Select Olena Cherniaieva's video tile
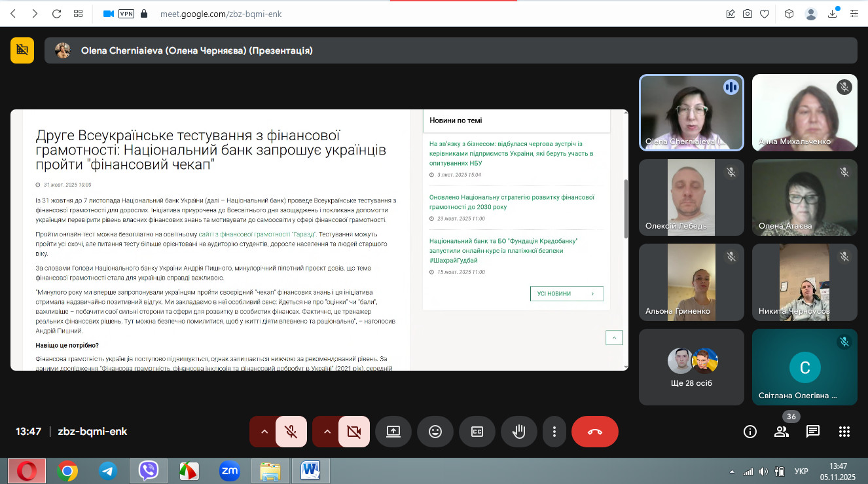The image size is (868, 484). pyautogui.click(x=691, y=112)
